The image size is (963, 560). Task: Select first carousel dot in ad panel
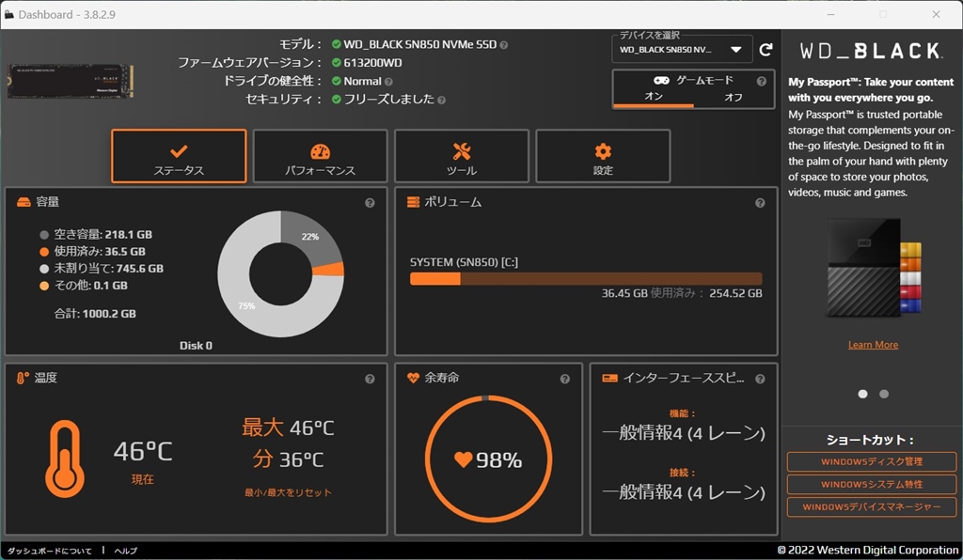863,394
